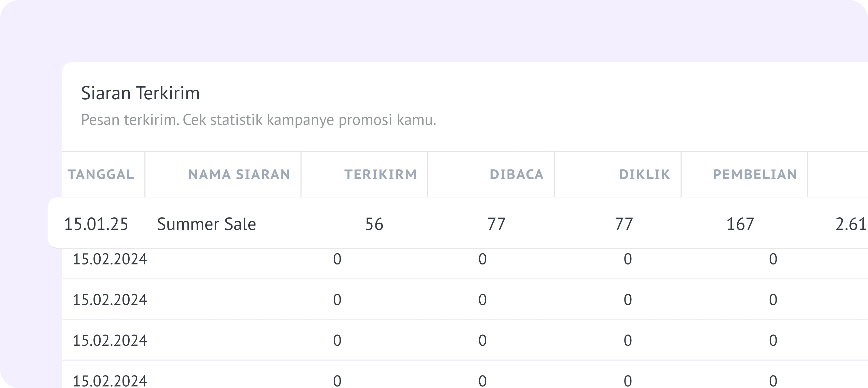Select second 15.02.2024 row date
Viewport: 868px width, 388px height.
tap(110, 300)
